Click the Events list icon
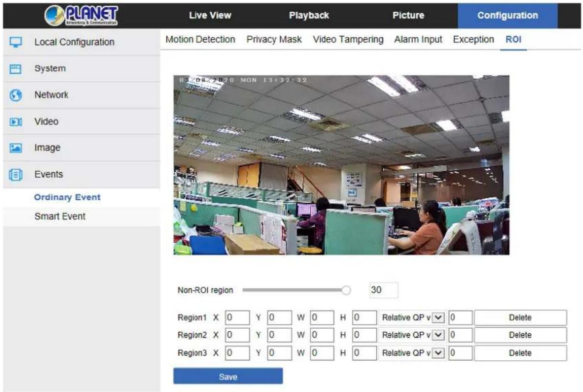The image size is (583, 392). coord(16,175)
